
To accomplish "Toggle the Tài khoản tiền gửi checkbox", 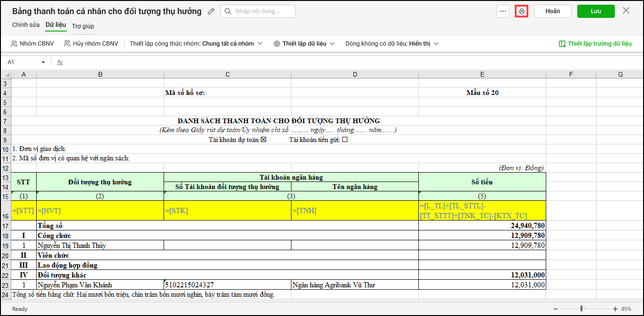I will click(345, 140).
